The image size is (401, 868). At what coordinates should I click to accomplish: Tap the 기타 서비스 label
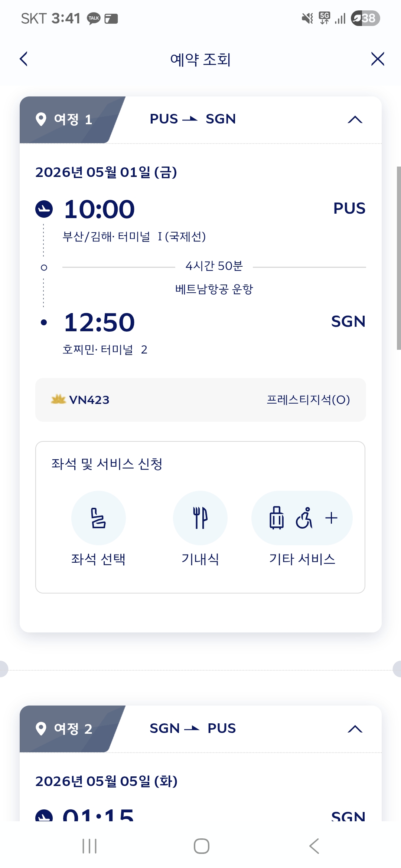click(x=302, y=559)
